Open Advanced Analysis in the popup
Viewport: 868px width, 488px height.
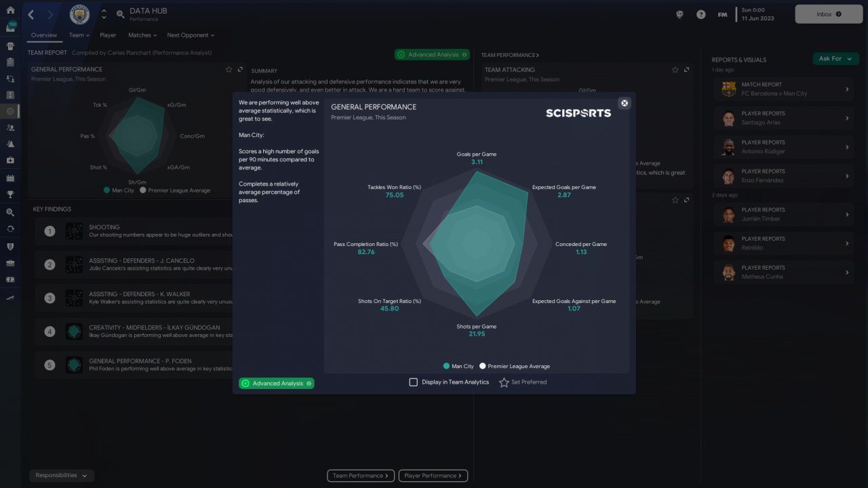click(276, 384)
